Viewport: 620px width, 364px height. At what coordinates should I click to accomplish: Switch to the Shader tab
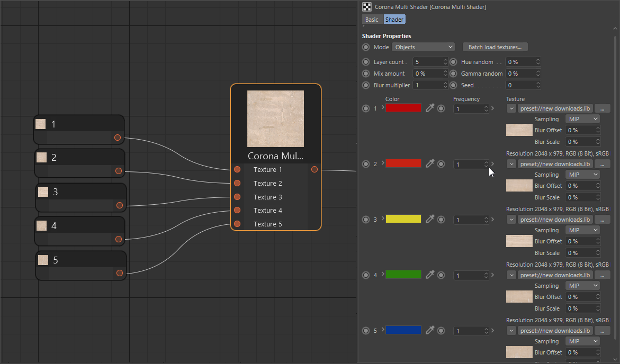click(x=394, y=20)
